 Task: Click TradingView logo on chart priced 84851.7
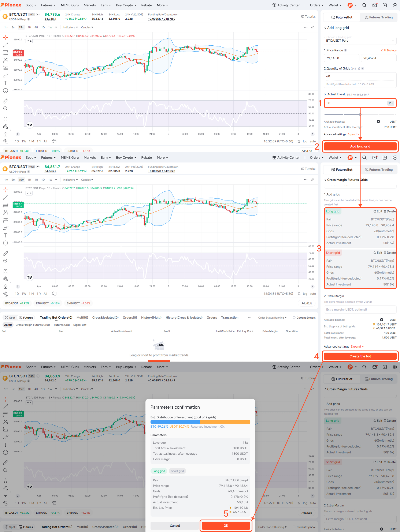[30, 277]
